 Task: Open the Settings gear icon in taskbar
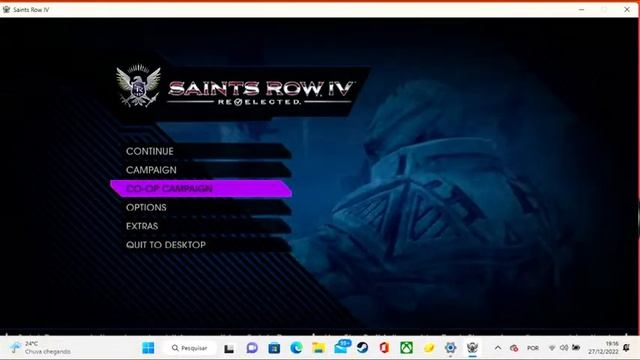point(451,348)
